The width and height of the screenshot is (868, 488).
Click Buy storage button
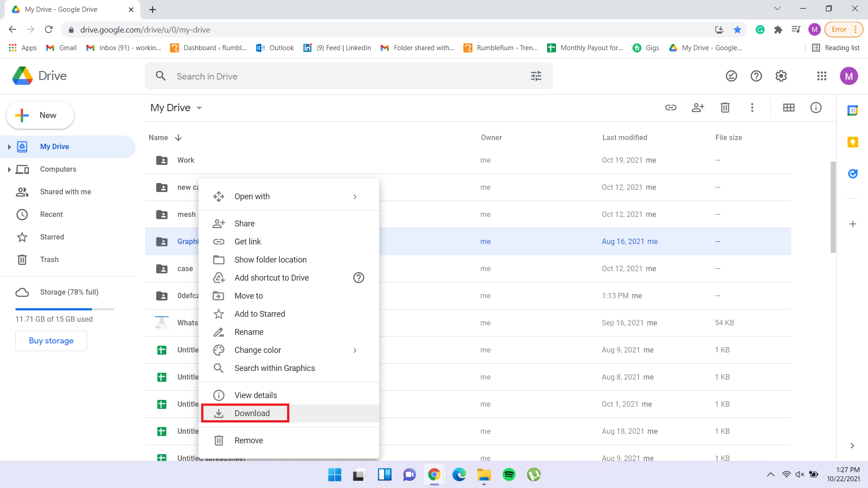51,341
